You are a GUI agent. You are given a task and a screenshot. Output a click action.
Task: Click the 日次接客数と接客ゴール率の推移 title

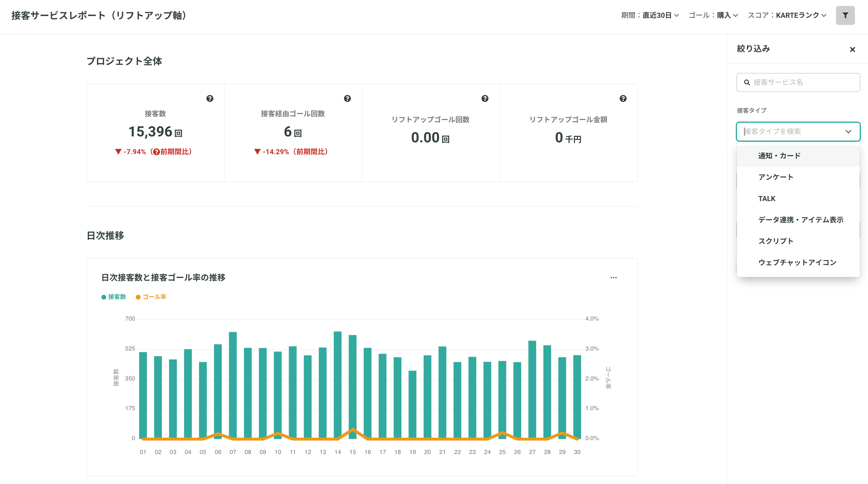coord(163,277)
